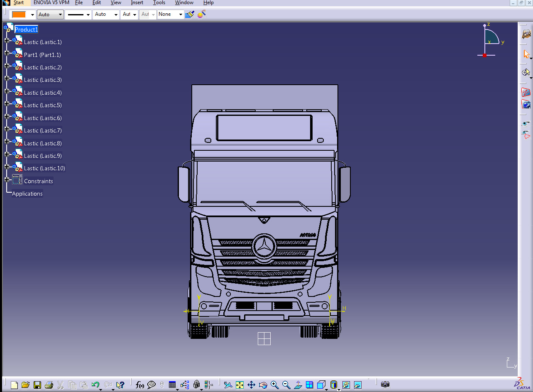Select the Rotate view icon
This screenshot has width=533, height=392.
(263, 385)
